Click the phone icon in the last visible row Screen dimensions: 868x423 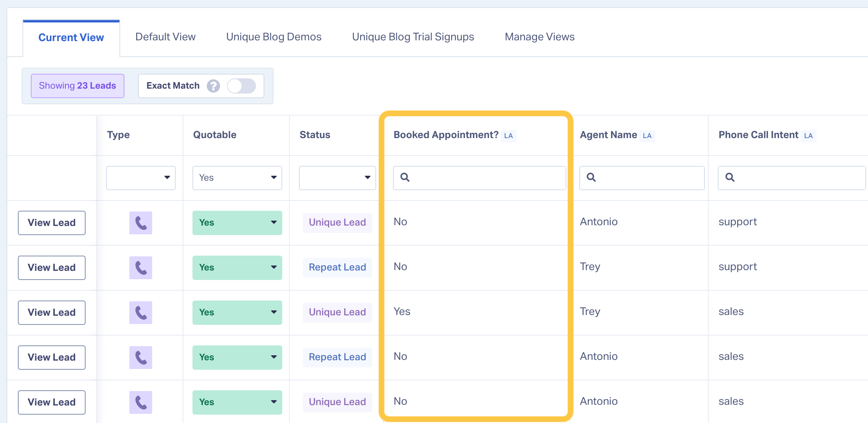141,402
